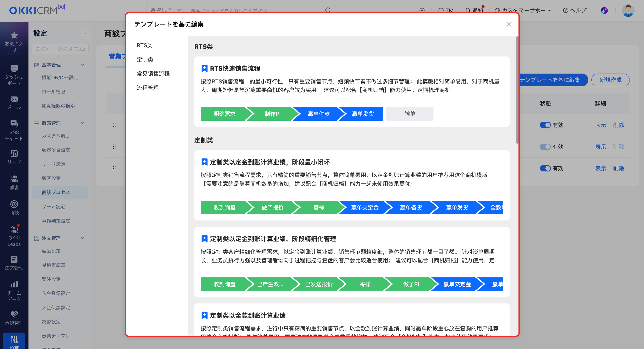Screen dimensions: 644x349
Task: Open カスタム項目 menu item
Action: tap(55, 136)
